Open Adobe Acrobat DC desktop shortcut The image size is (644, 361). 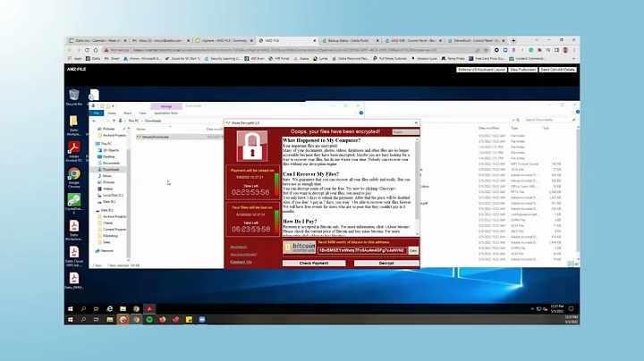coord(74,151)
